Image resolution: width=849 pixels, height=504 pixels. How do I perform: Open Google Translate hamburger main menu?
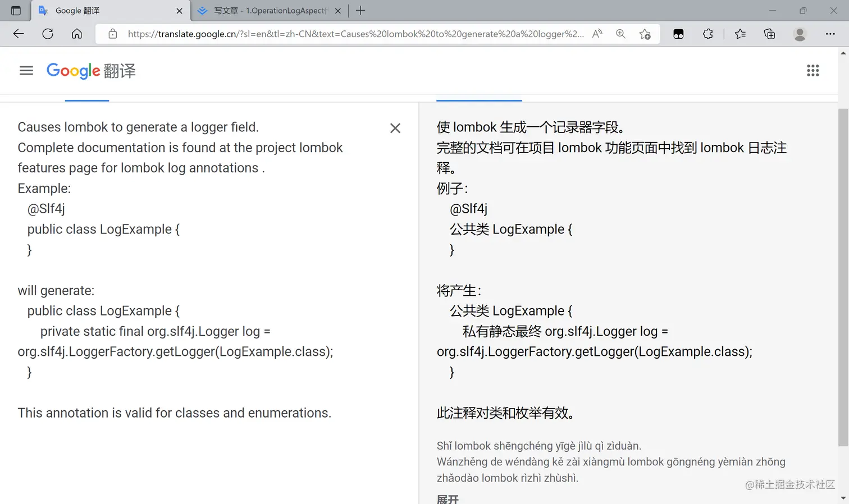pos(26,71)
